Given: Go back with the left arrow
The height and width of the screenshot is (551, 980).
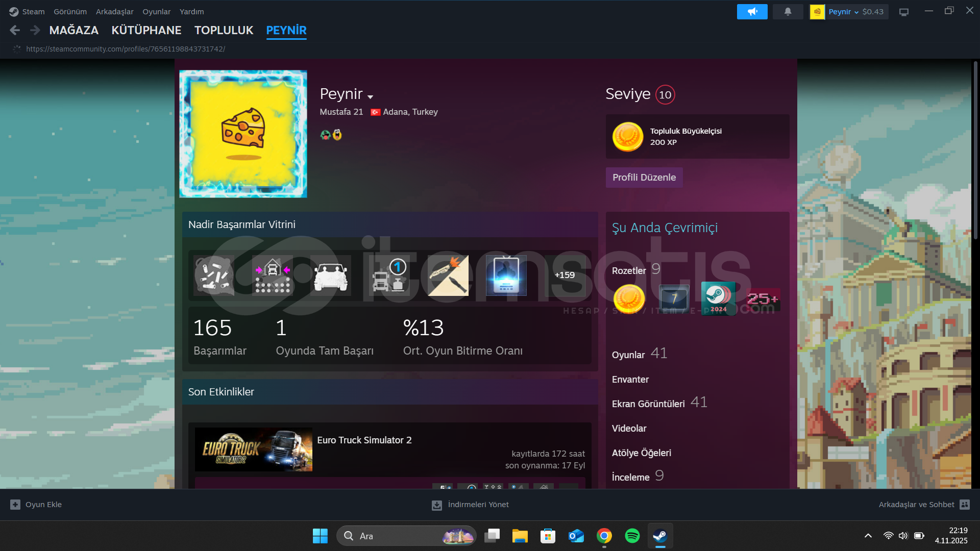Looking at the screenshot, I should [15, 30].
